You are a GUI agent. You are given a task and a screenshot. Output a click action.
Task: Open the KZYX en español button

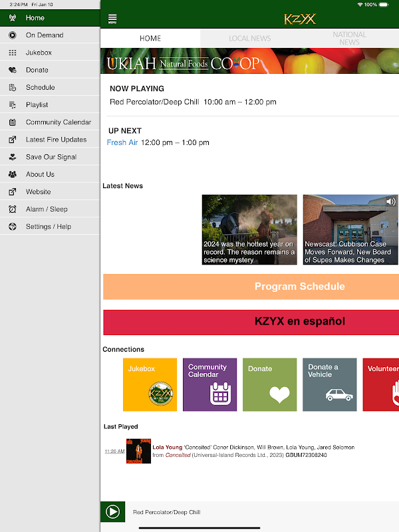point(251,323)
